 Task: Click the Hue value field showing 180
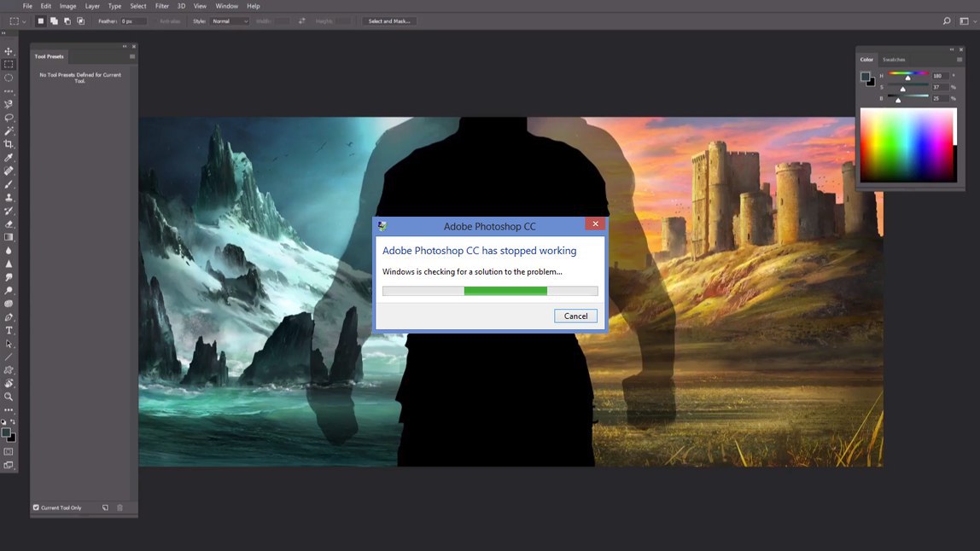tap(940, 76)
